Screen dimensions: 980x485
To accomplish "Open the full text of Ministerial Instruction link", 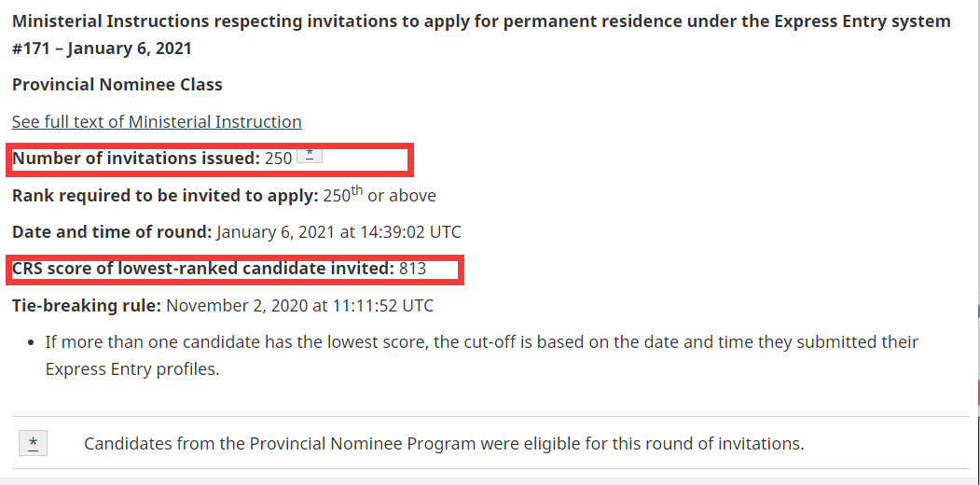I will click(x=157, y=122).
